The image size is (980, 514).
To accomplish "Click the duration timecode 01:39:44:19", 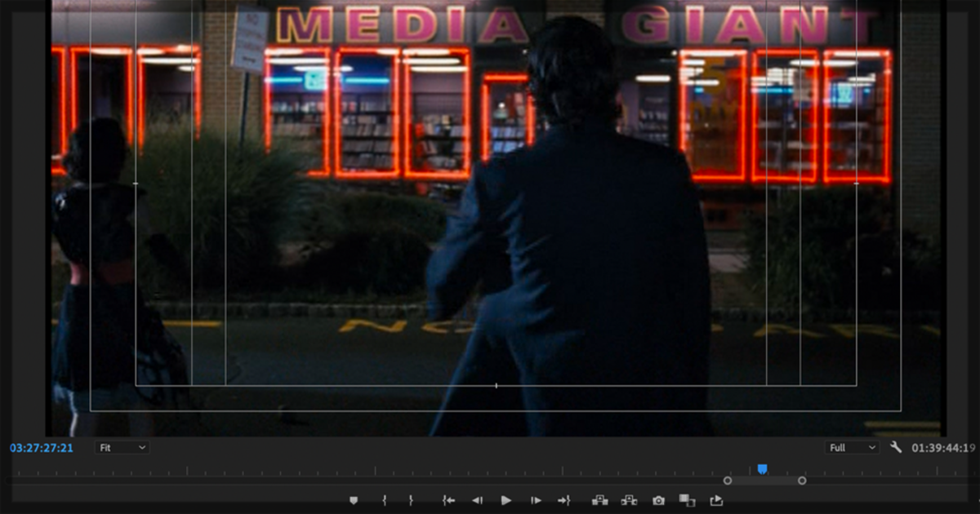I will point(943,448).
